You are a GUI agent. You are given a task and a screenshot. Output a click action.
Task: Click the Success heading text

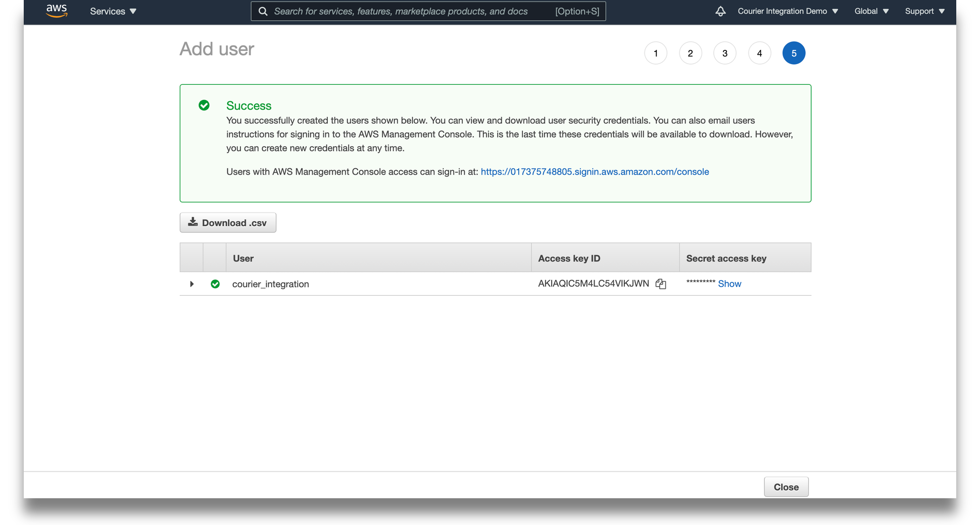[249, 106]
